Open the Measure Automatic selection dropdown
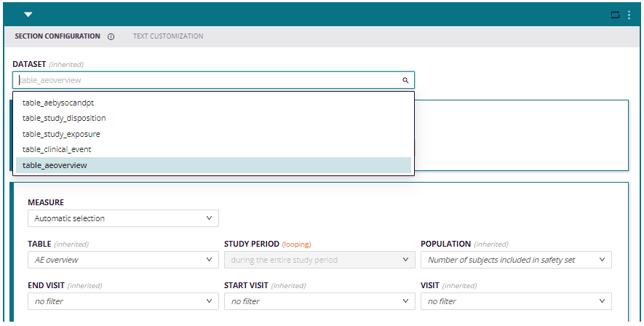 [123, 218]
